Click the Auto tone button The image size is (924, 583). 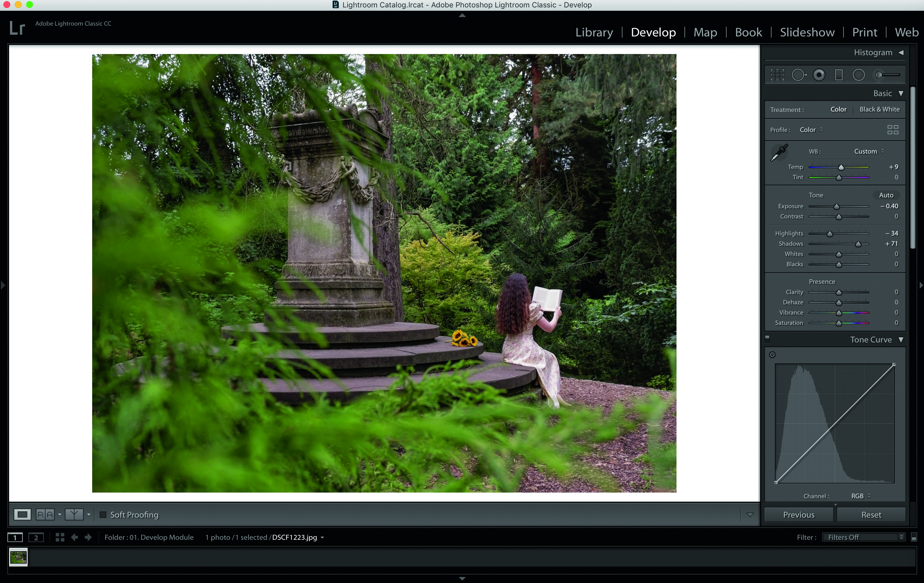(886, 195)
